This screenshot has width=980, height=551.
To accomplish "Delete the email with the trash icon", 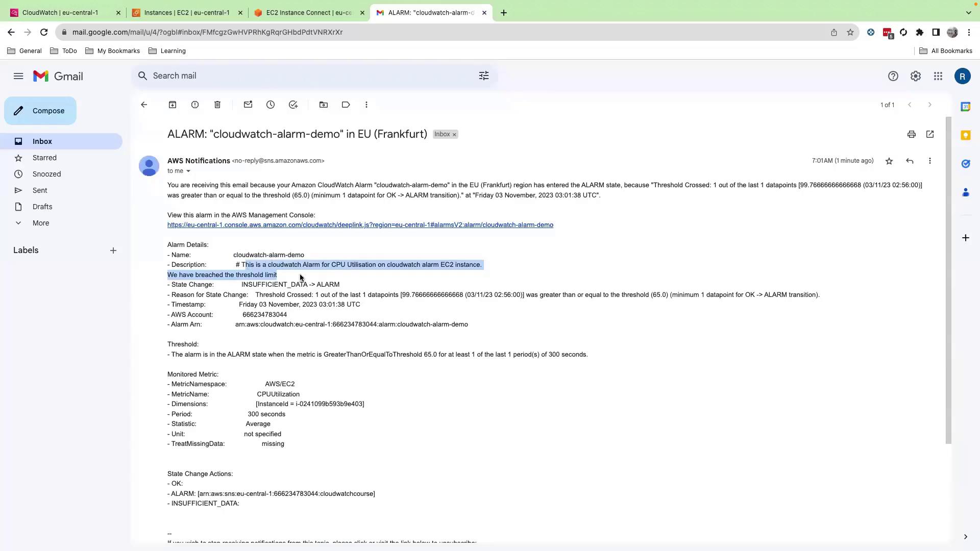I will [217, 105].
